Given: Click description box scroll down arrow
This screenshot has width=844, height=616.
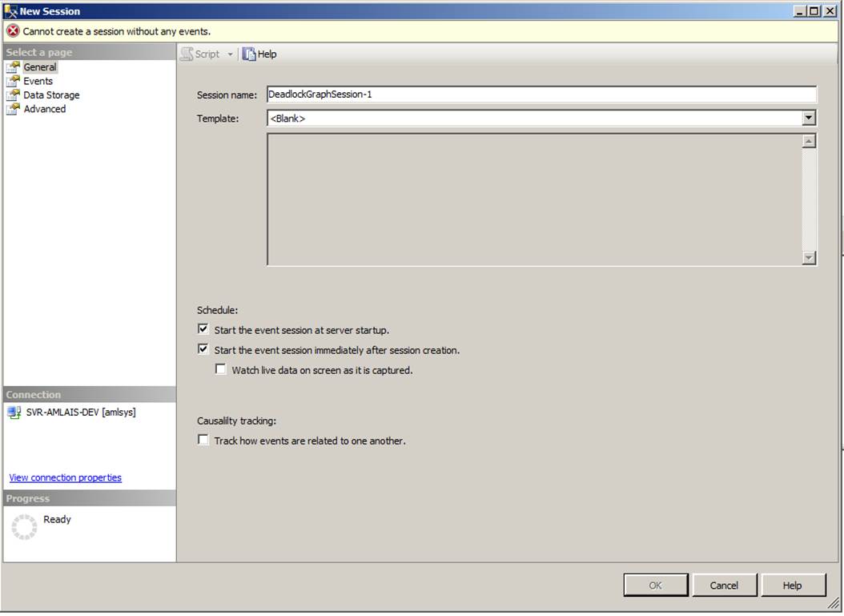Looking at the screenshot, I should pos(809,258).
